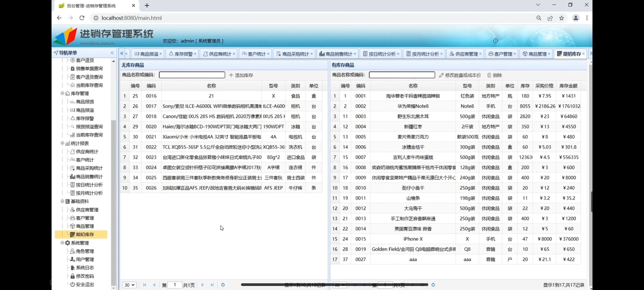Refresh the in-stock products grid

point(433,285)
